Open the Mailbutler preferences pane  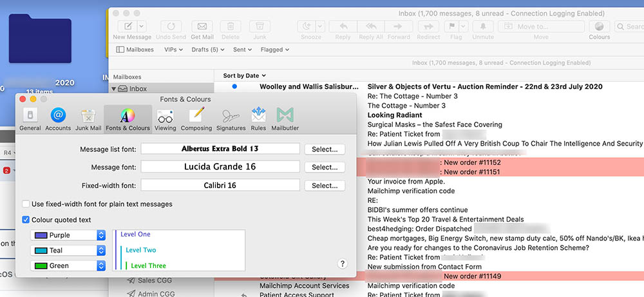point(285,119)
